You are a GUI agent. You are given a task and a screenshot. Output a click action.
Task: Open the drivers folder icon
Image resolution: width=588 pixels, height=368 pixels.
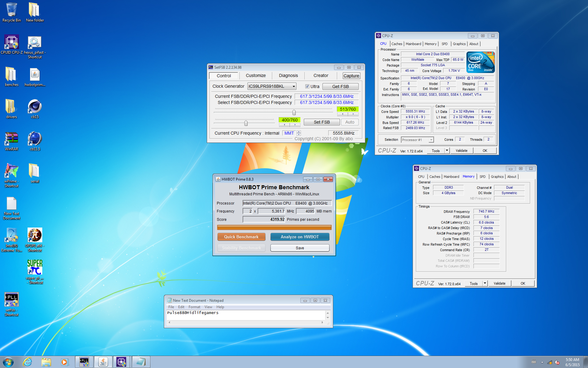click(12, 109)
